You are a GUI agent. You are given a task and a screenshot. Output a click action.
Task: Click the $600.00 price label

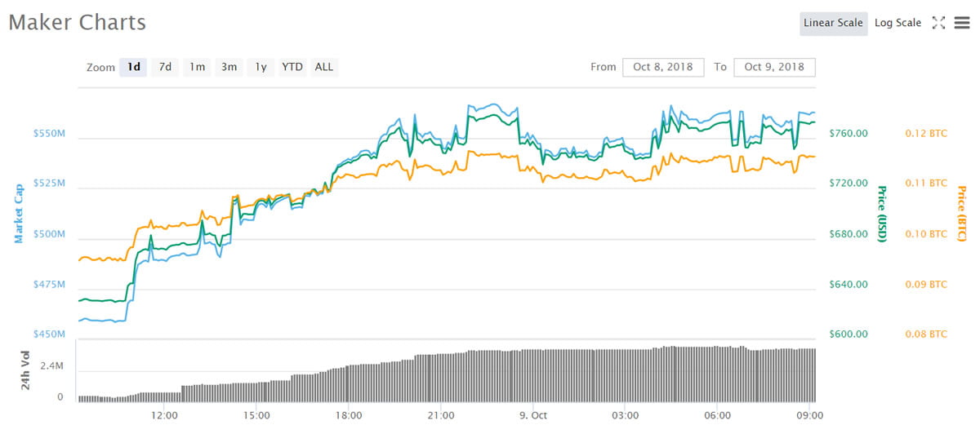tap(849, 334)
